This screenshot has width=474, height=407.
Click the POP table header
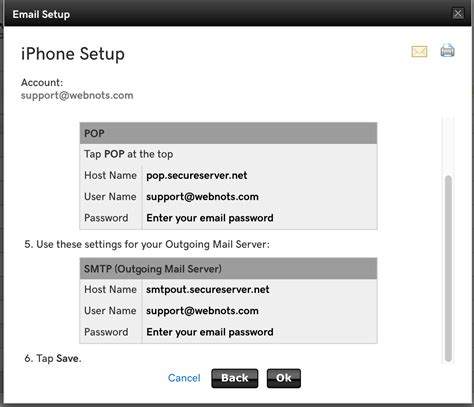pos(228,133)
